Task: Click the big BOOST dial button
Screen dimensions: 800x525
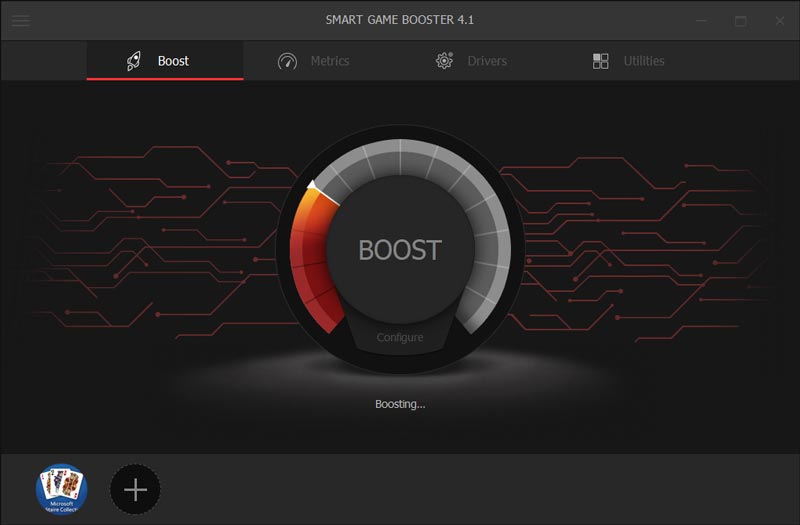Action: [x=400, y=249]
